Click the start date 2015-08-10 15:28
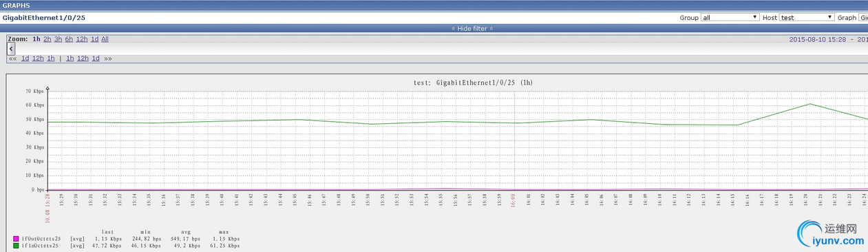 pyautogui.click(x=817, y=39)
